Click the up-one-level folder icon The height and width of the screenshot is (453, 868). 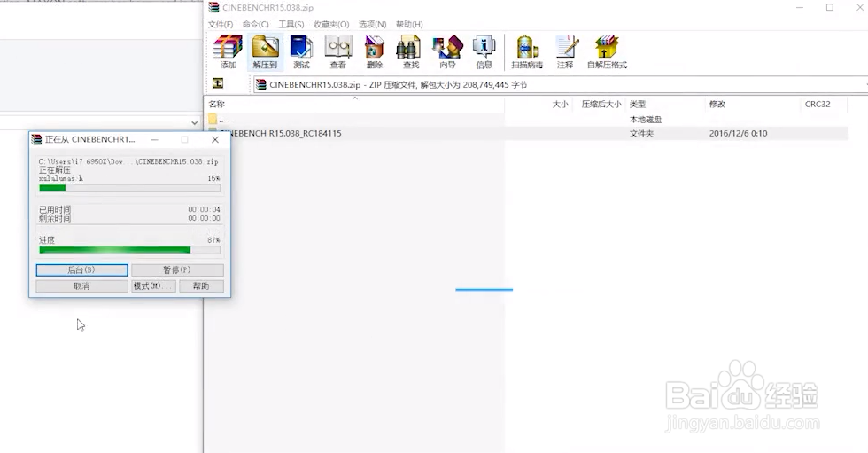[x=218, y=83]
